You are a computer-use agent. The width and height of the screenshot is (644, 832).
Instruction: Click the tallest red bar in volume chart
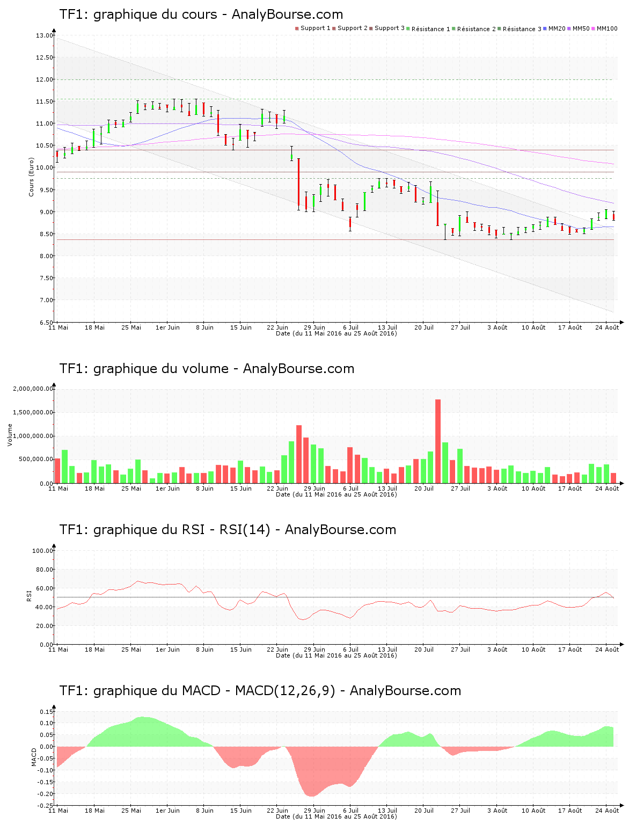coord(438,441)
